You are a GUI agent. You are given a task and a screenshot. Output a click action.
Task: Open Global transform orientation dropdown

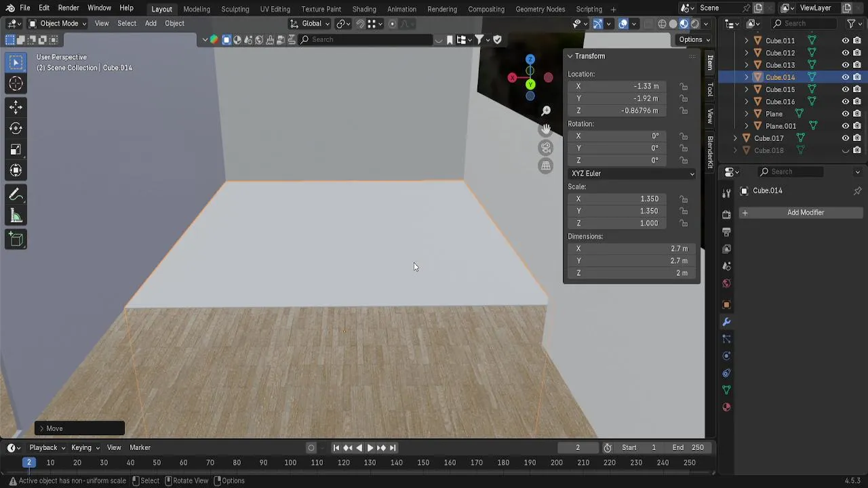coord(310,24)
